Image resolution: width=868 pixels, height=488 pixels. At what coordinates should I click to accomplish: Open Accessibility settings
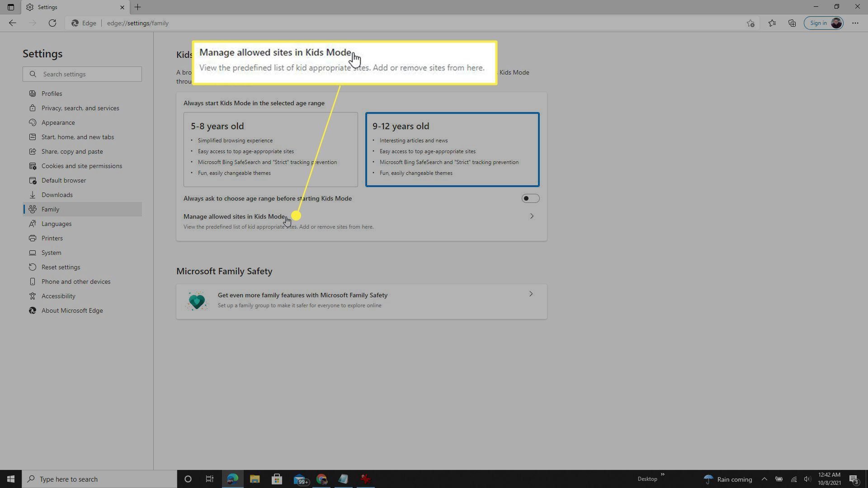tap(82, 296)
